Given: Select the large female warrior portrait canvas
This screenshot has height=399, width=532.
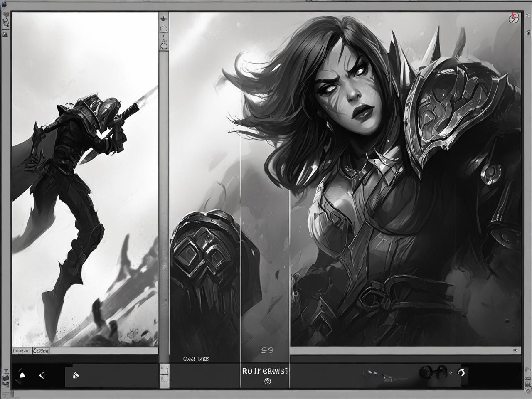Looking at the screenshot, I should click(x=405, y=180).
